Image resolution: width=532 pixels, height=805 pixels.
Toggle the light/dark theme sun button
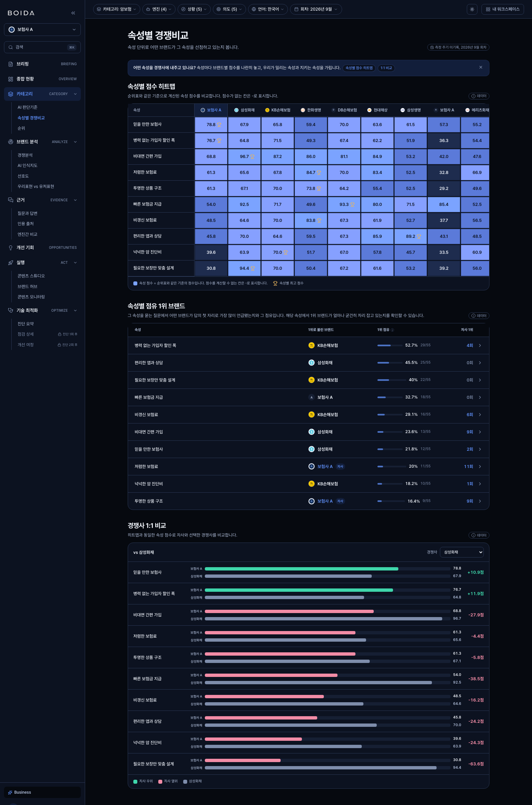(x=472, y=9)
